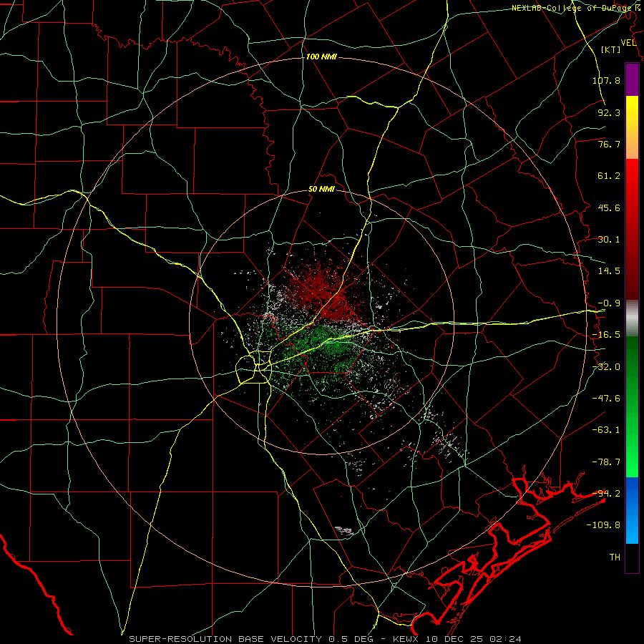Viewport: 644px width, 644px height.
Task: Select the "14.5" scale value
Action: (609, 271)
